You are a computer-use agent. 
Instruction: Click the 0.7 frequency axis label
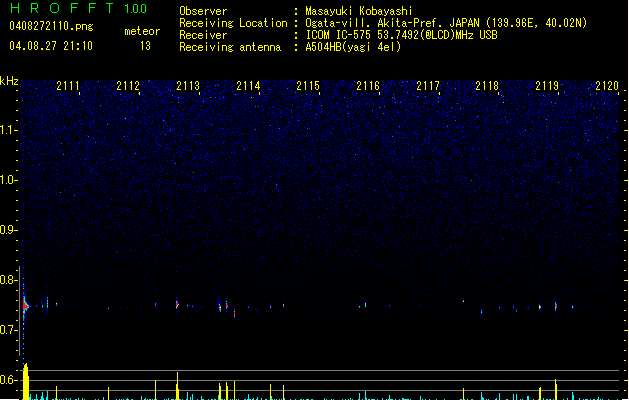8,330
